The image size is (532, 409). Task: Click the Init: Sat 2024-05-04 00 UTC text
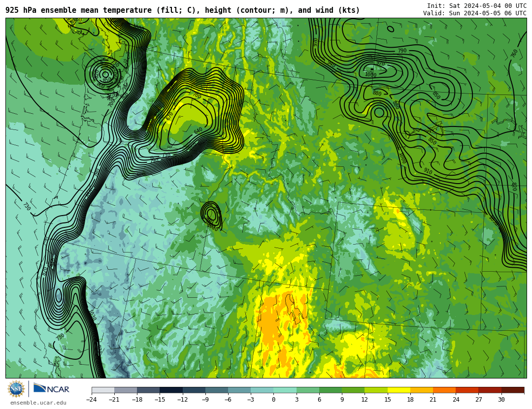(476, 6)
